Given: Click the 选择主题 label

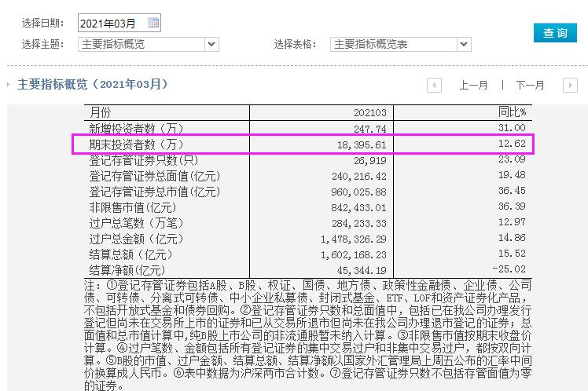Looking at the screenshot, I should click(42, 44).
